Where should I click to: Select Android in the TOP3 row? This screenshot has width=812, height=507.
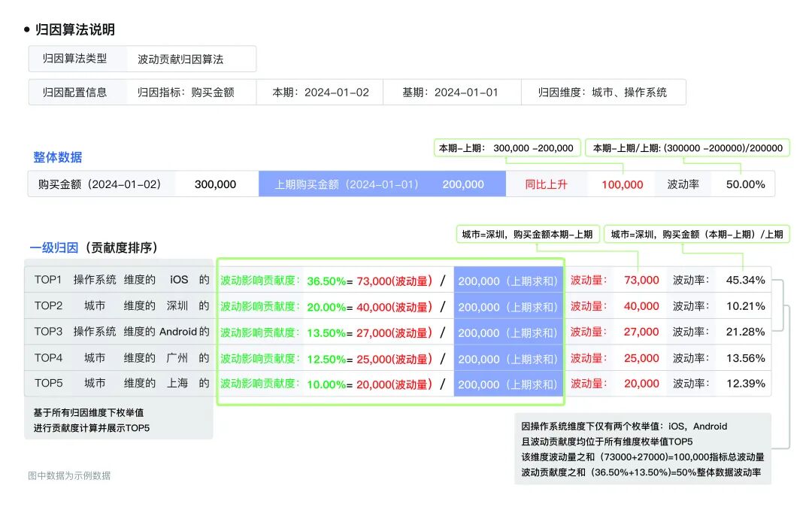point(178,332)
